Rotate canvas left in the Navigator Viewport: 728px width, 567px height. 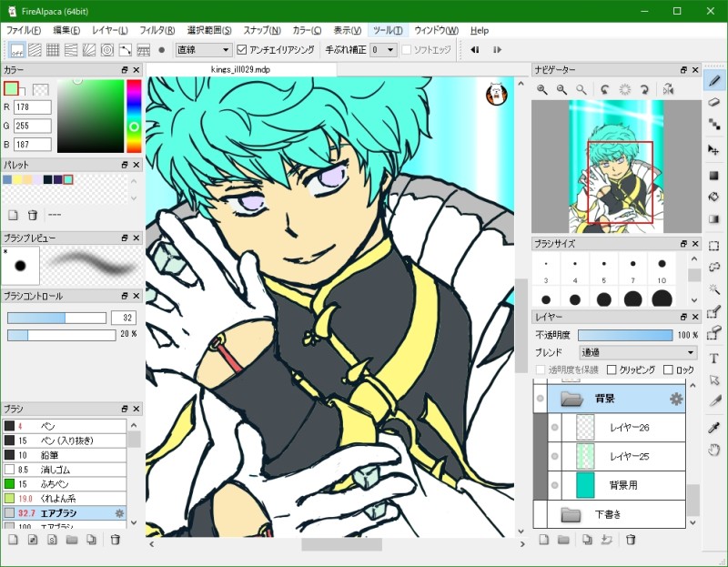point(604,89)
